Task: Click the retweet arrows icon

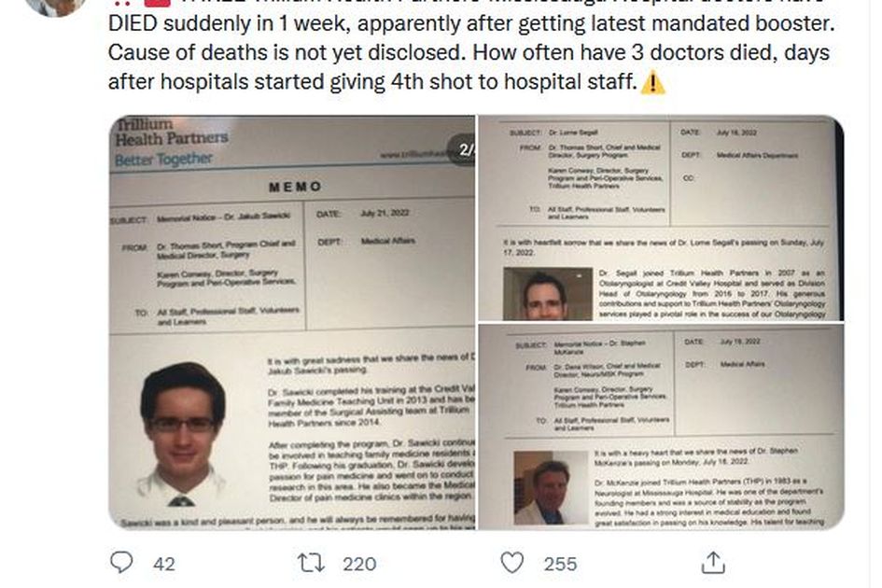Action: click(311, 563)
